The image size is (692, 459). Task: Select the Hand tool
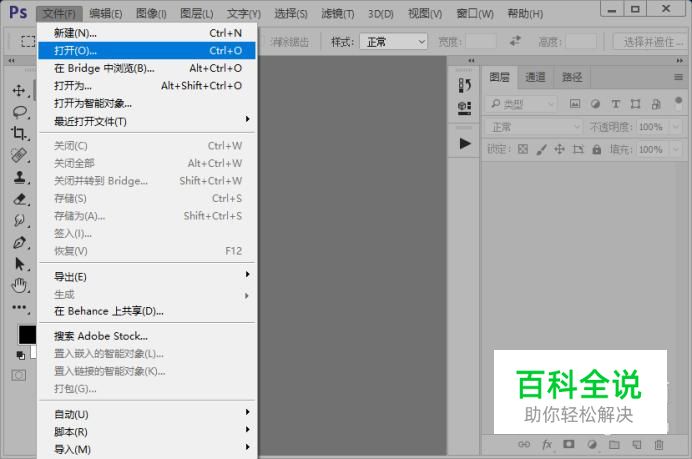tap(19, 286)
